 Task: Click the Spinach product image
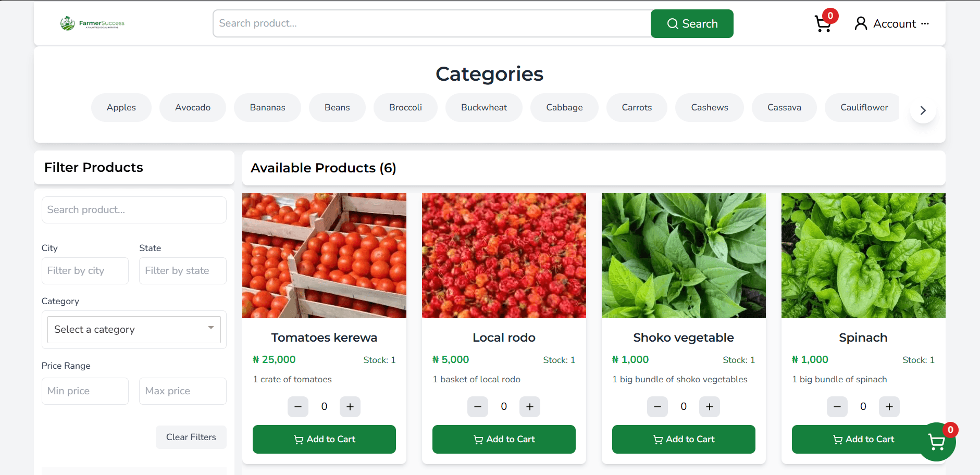863,256
